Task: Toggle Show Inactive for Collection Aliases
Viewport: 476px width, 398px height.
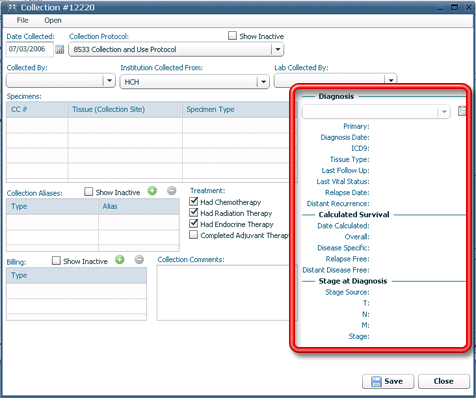Action: (x=88, y=192)
